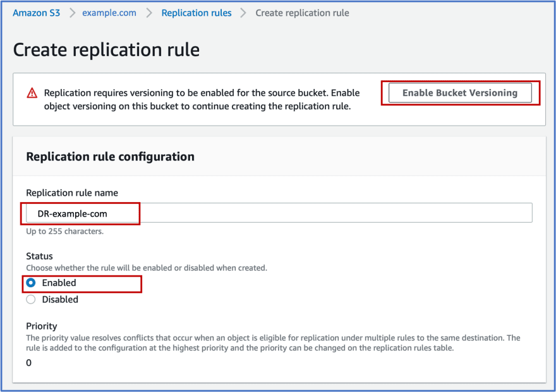Click the 'Create replication rule' page title
This screenshot has height=392, width=556.
click(x=106, y=50)
